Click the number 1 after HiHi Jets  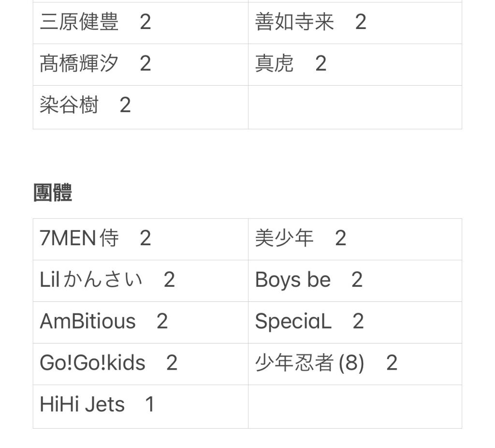coord(150,404)
